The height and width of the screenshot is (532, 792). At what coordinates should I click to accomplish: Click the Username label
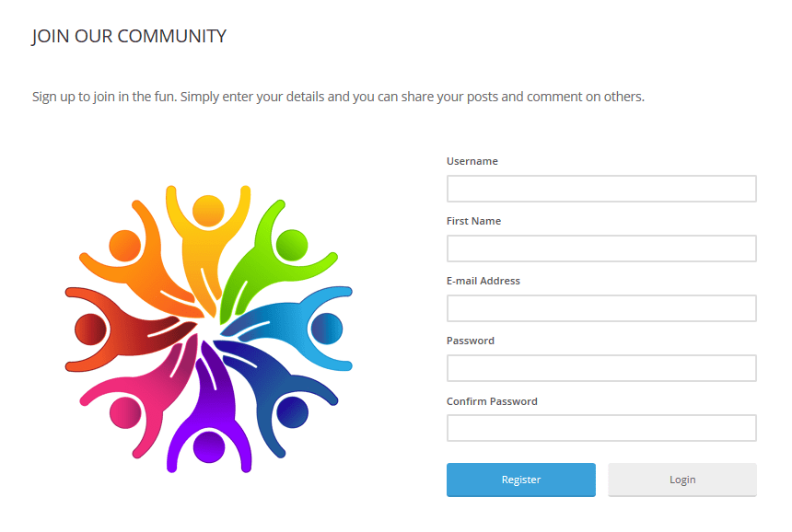472,161
